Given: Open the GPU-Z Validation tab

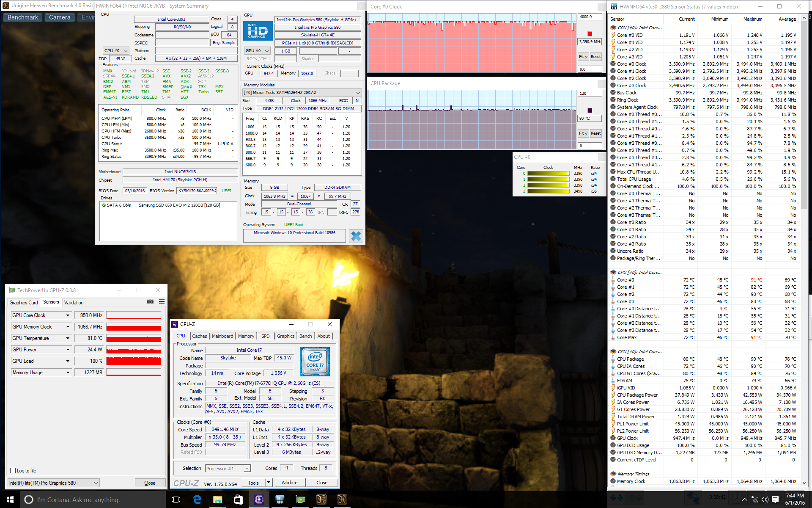Looking at the screenshot, I should coord(74,303).
